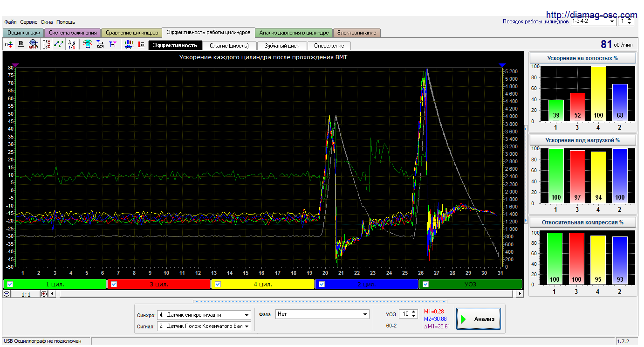Screen dimensions: 644x347
Task: Click the yellow idle acceleration bar 100
Action: tap(598, 94)
